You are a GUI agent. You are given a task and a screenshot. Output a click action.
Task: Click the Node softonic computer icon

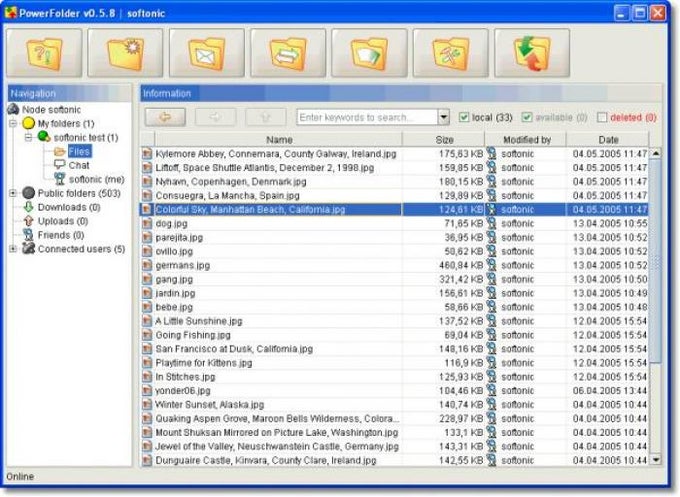[13, 109]
